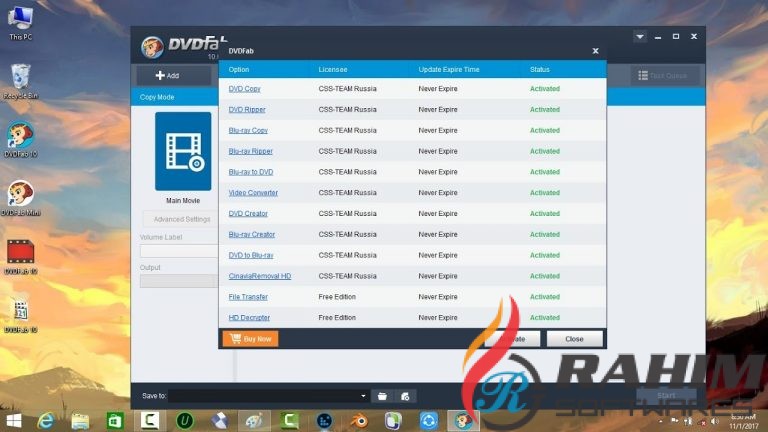Select the Copy Mode tab label
This screenshot has height=432, width=768.
tap(157, 97)
